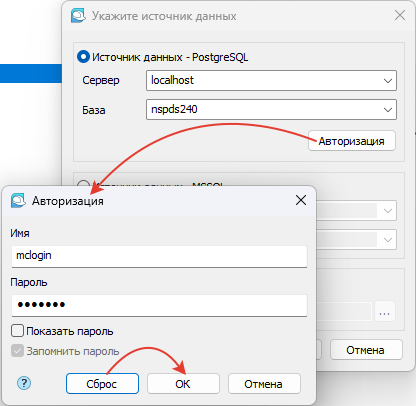Toggle the Запомнить пароль checkbox
Viewport: 416px width, 406px height.
(17, 351)
